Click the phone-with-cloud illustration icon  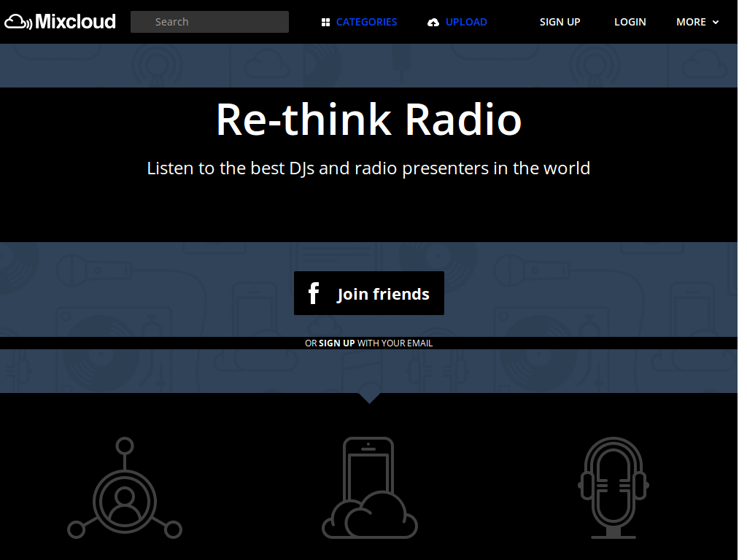pyautogui.click(x=369, y=487)
